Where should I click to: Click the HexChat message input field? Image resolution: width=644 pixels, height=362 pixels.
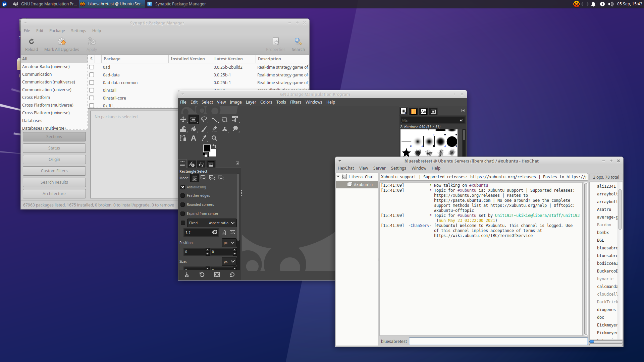tap(498, 341)
